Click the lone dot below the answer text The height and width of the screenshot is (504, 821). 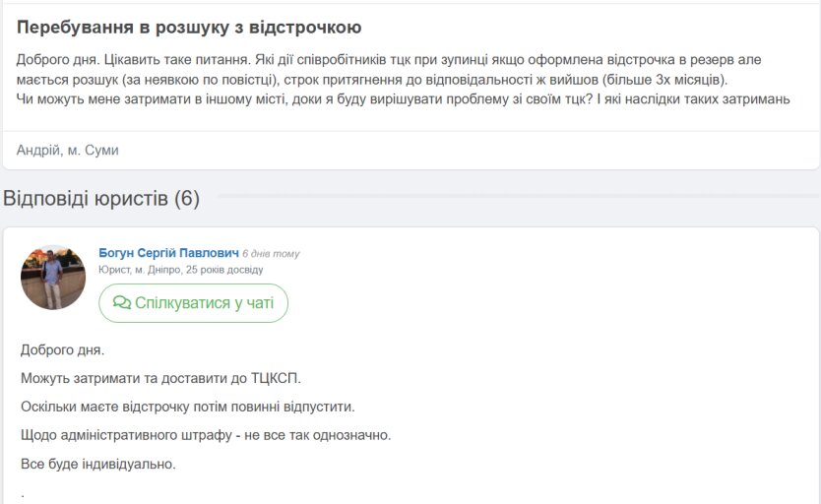(x=23, y=494)
